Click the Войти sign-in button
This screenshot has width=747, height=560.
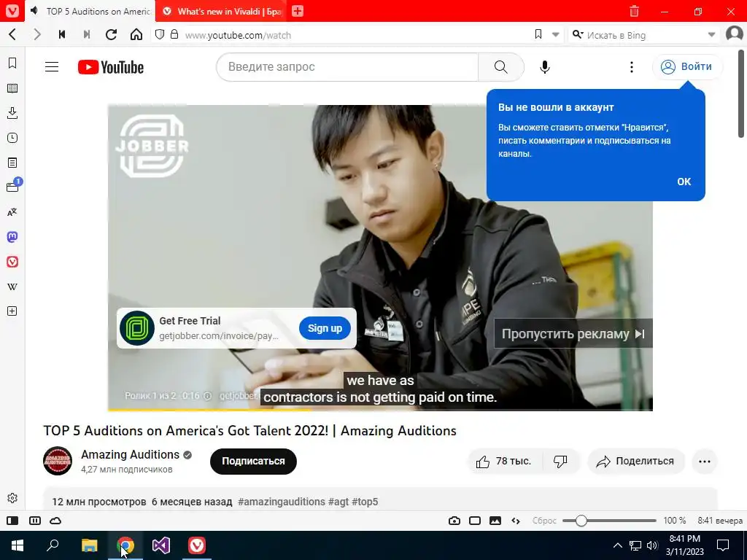tap(687, 66)
